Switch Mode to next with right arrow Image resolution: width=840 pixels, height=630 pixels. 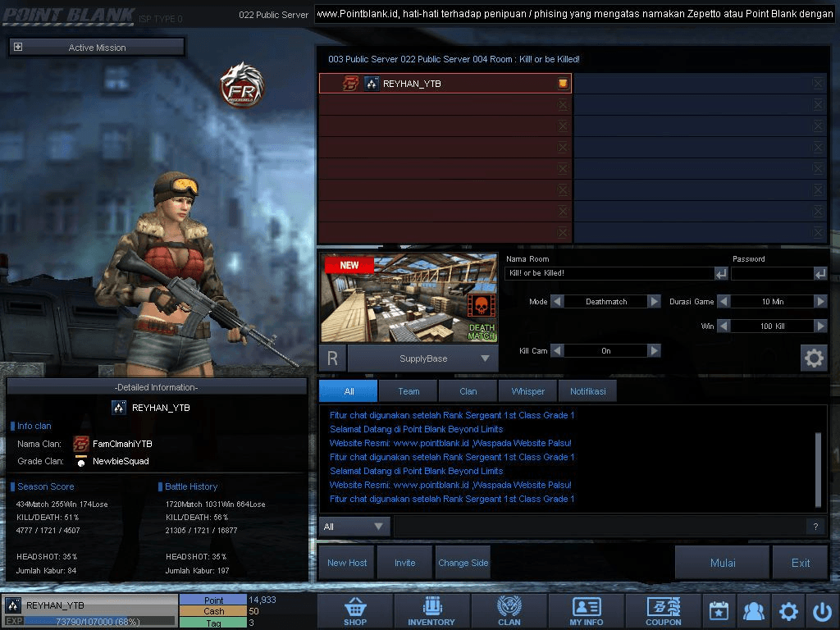654,302
